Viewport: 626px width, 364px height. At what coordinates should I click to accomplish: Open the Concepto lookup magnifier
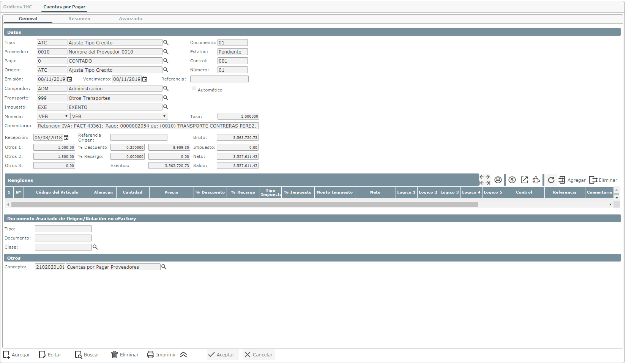[x=164, y=267]
